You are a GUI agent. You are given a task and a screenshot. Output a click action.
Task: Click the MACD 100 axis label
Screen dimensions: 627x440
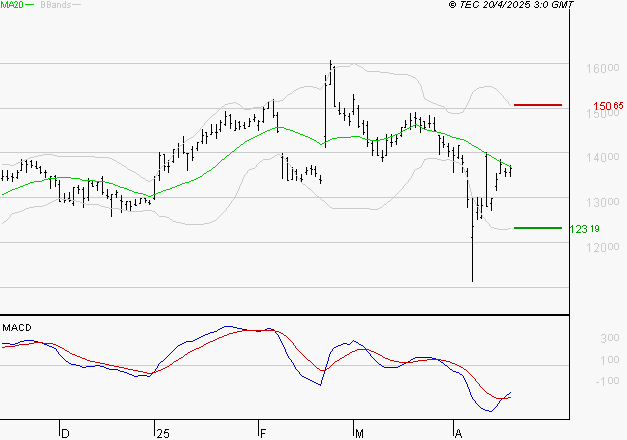[x=610, y=360]
